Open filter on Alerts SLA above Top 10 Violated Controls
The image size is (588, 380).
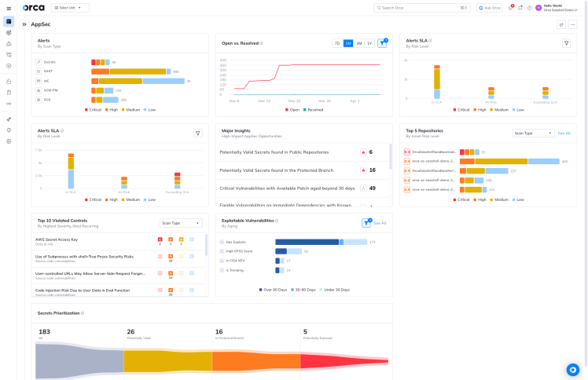tap(198, 133)
